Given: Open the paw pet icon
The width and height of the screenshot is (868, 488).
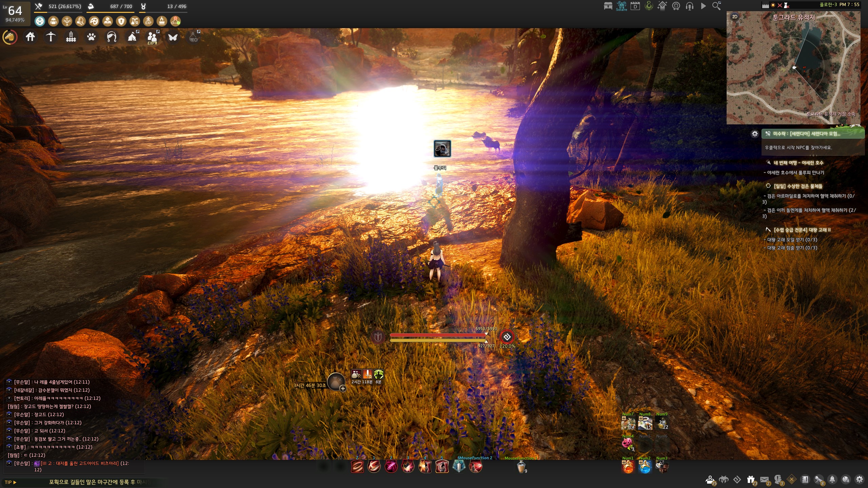Looking at the screenshot, I should pyautogui.click(x=91, y=37).
